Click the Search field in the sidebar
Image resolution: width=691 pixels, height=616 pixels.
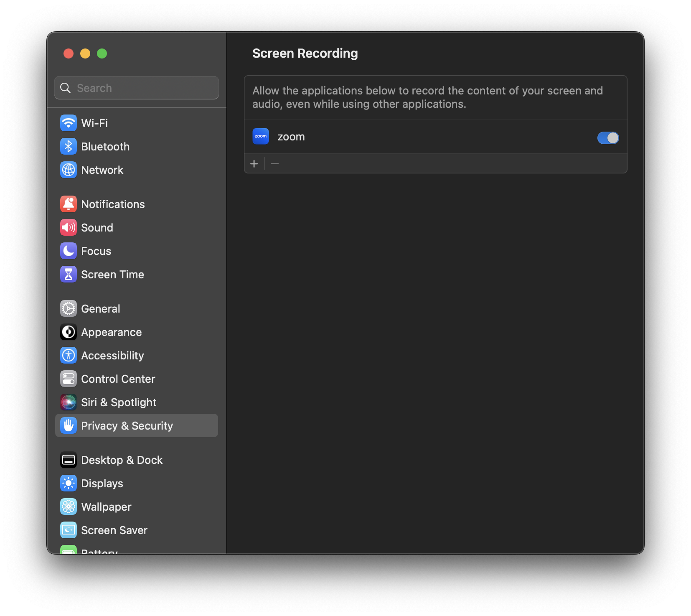[136, 88]
